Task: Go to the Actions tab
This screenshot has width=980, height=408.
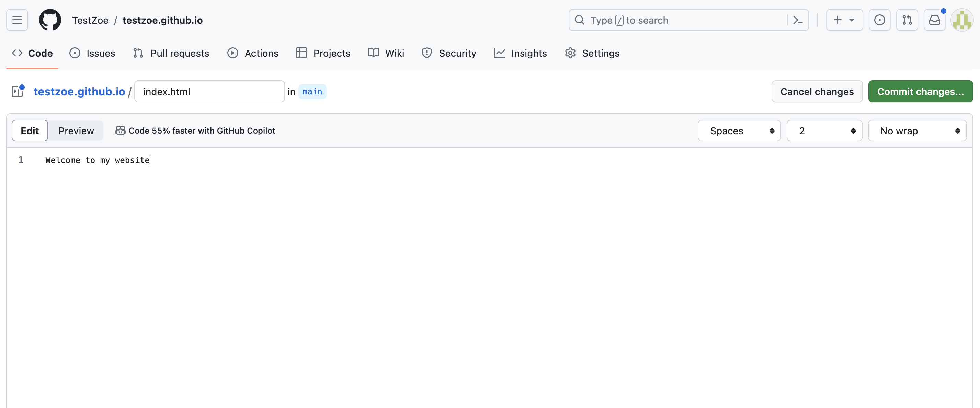Action: click(253, 53)
